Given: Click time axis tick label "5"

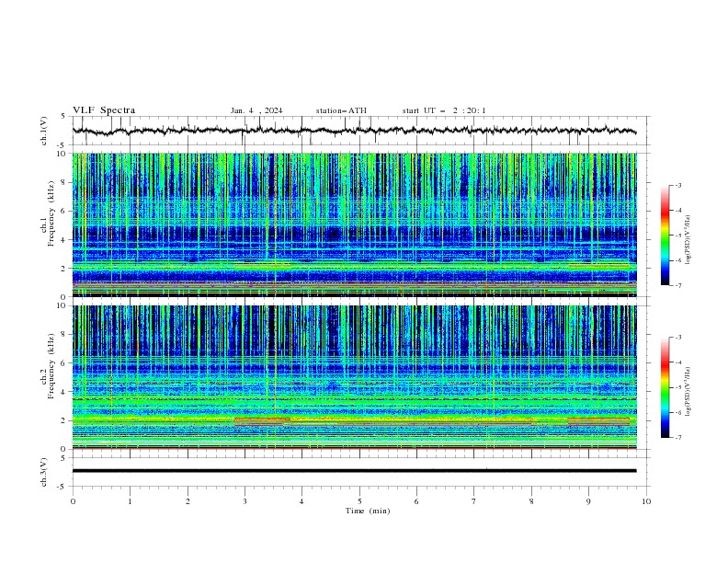Looking at the screenshot, I should (359, 501).
